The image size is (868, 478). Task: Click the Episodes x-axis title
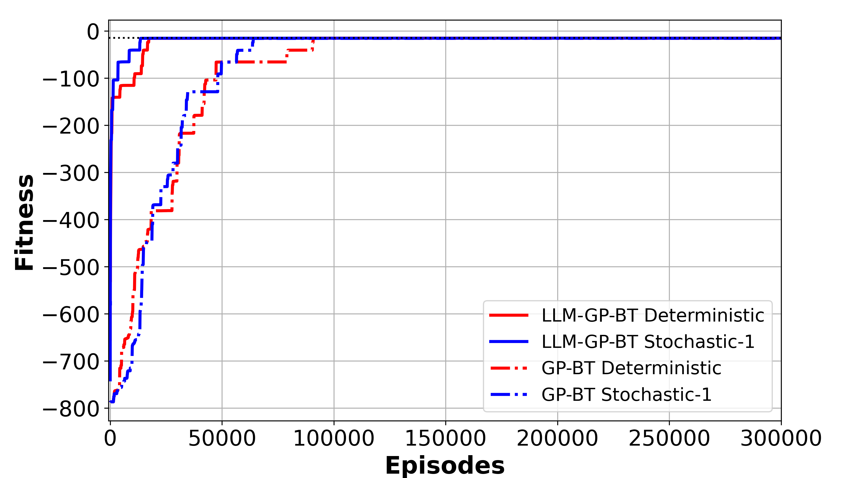coord(445,466)
